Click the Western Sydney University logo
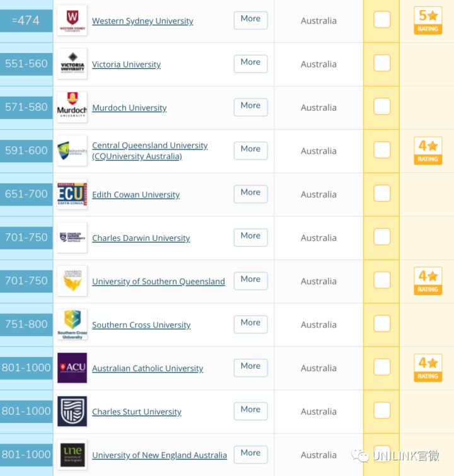This screenshot has width=454, height=476. [x=73, y=20]
